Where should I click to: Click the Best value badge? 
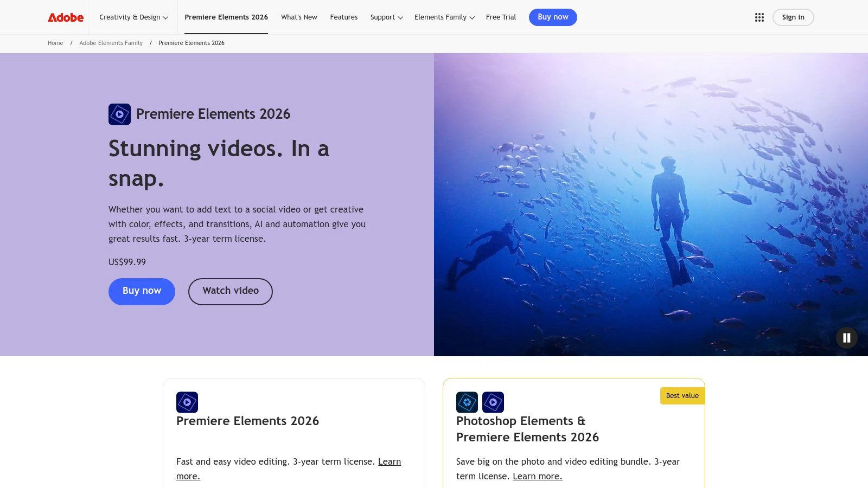point(682,395)
